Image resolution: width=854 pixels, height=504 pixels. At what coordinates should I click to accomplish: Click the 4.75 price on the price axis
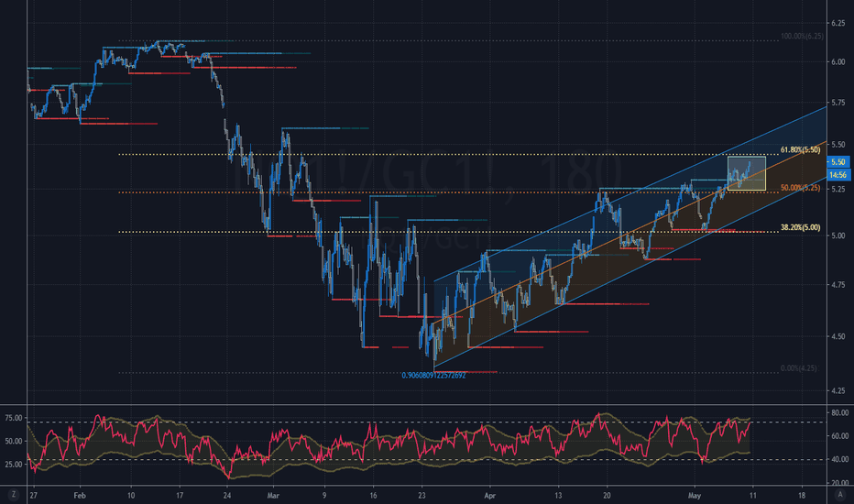pyautogui.click(x=838, y=285)
